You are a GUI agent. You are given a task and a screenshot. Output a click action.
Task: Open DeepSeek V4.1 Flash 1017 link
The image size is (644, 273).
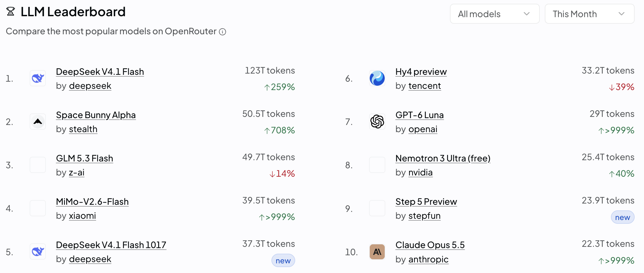[x=111, y=245]
